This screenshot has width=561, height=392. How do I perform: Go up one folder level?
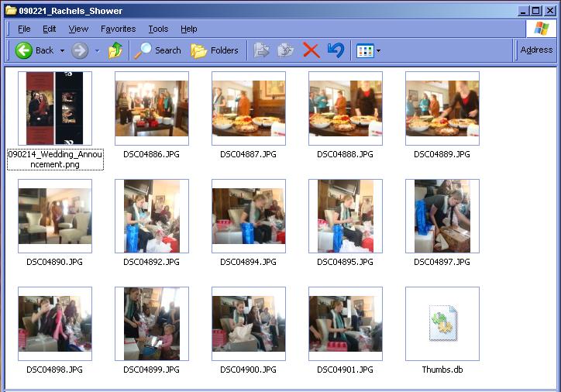pos(115,50)
